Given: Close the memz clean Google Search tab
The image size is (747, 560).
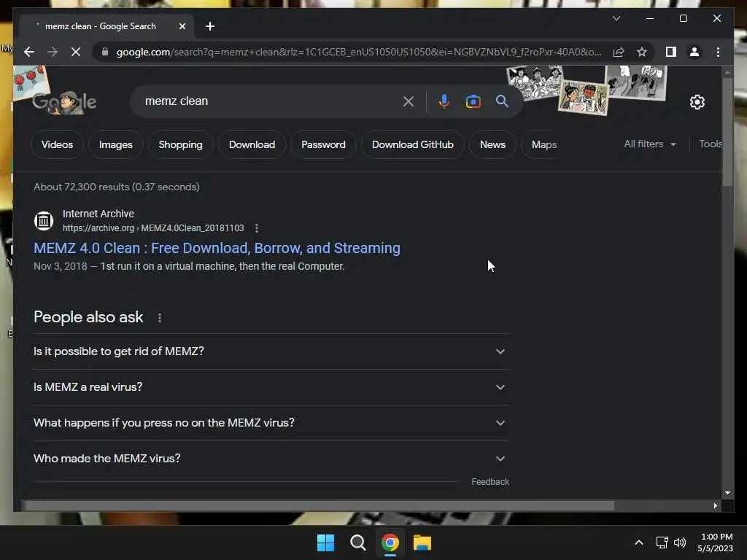Looking at the screenshot, I should tap(182, 26).
